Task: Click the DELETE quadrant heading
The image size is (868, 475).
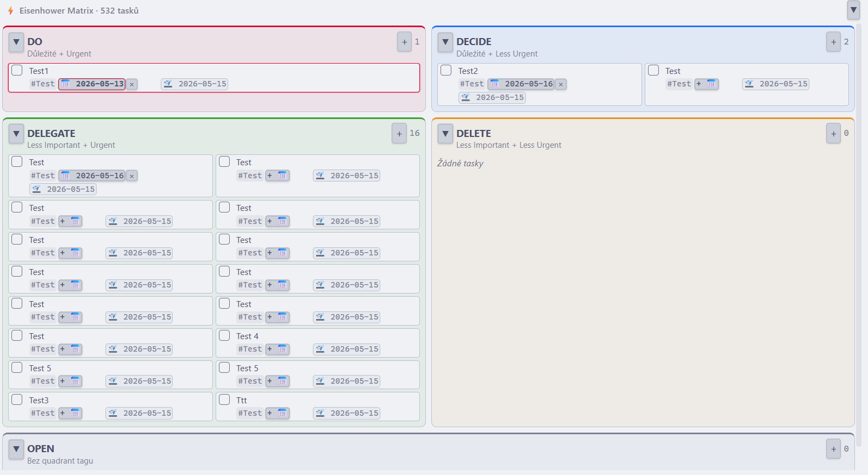Action: click(x=474, y=134)
